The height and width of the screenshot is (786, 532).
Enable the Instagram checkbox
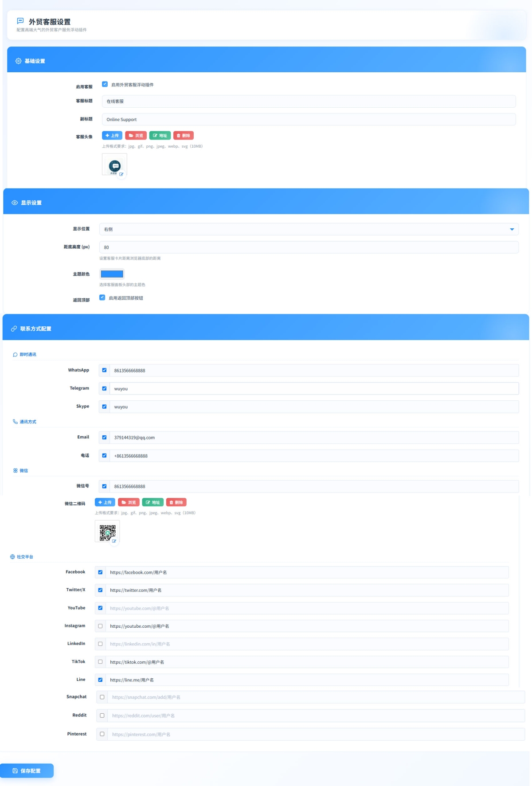100,626
